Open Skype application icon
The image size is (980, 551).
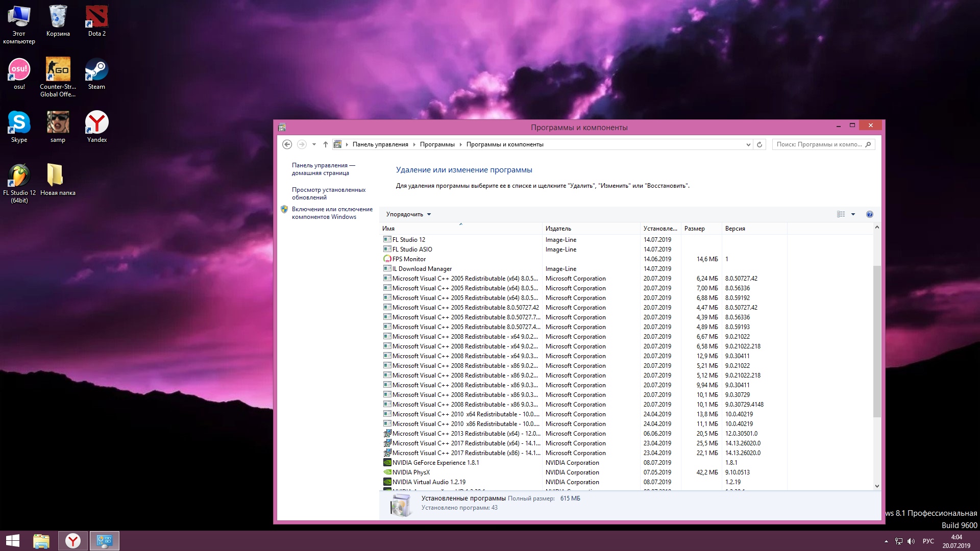point(18,124)
